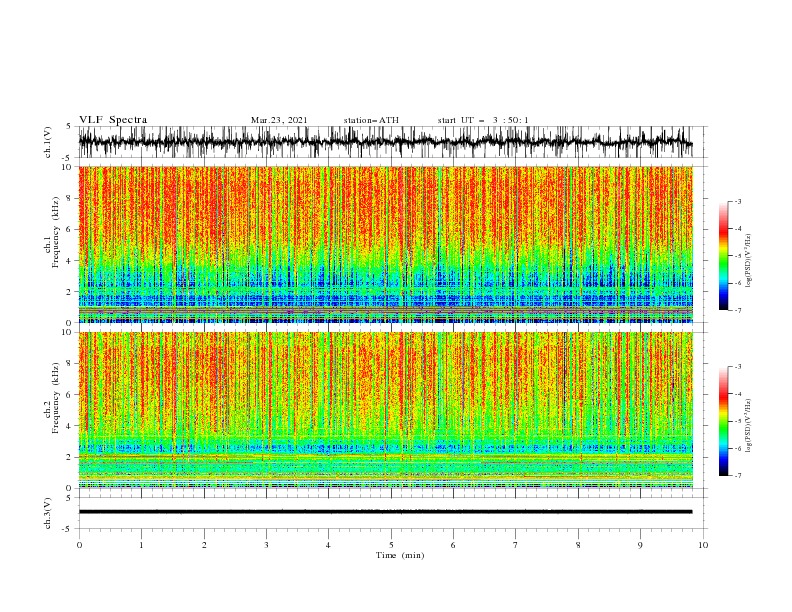Viewport: 792px width, 612px height.
Task: Click time axis tick label '10'
Action: [703, 545]
